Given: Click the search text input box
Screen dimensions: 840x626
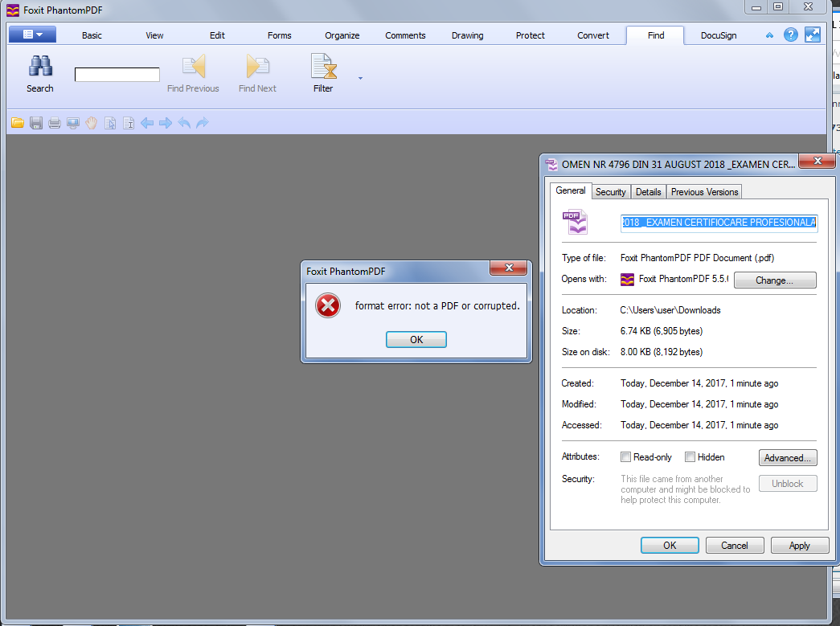Looking at the screenshot, I should coord(117,75).
